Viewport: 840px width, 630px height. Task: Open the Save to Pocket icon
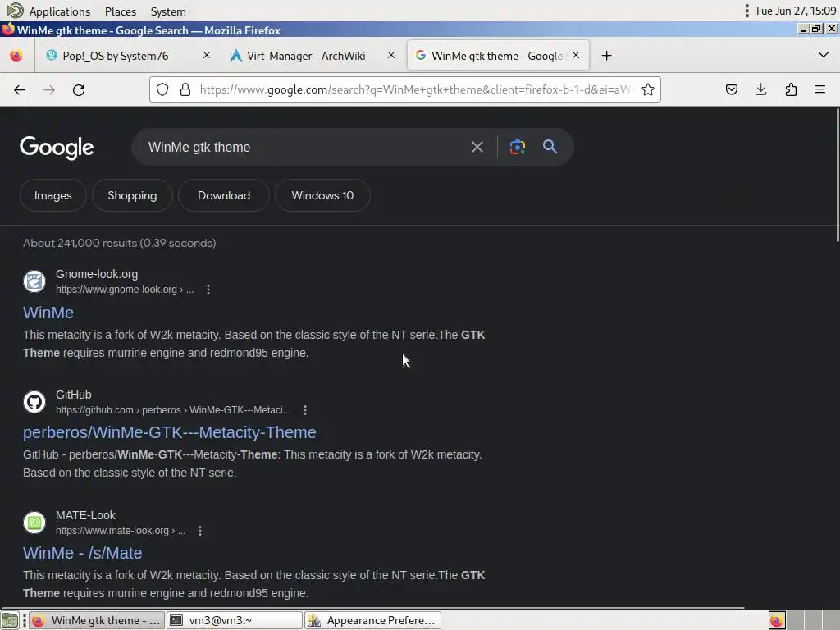pyautogui.click(x=731, y=89)
